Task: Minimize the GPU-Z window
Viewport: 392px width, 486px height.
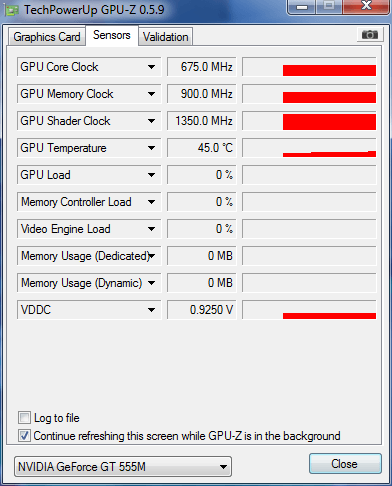Action: 302,7
